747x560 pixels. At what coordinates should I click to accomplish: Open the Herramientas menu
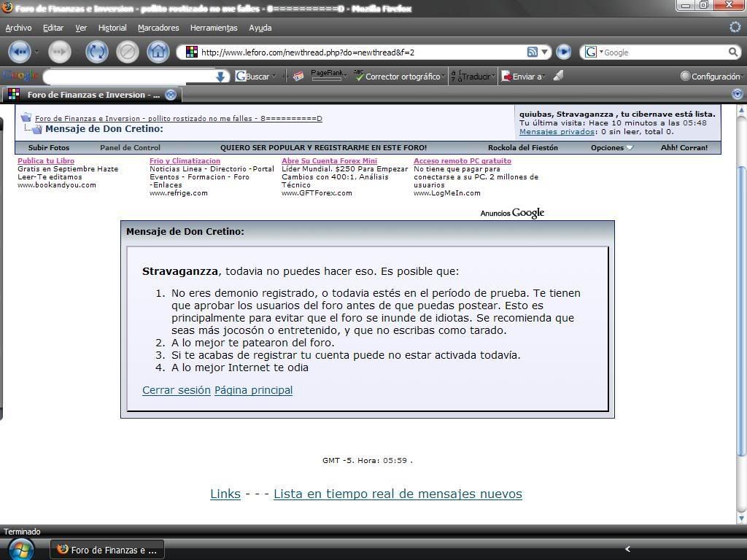214,28
